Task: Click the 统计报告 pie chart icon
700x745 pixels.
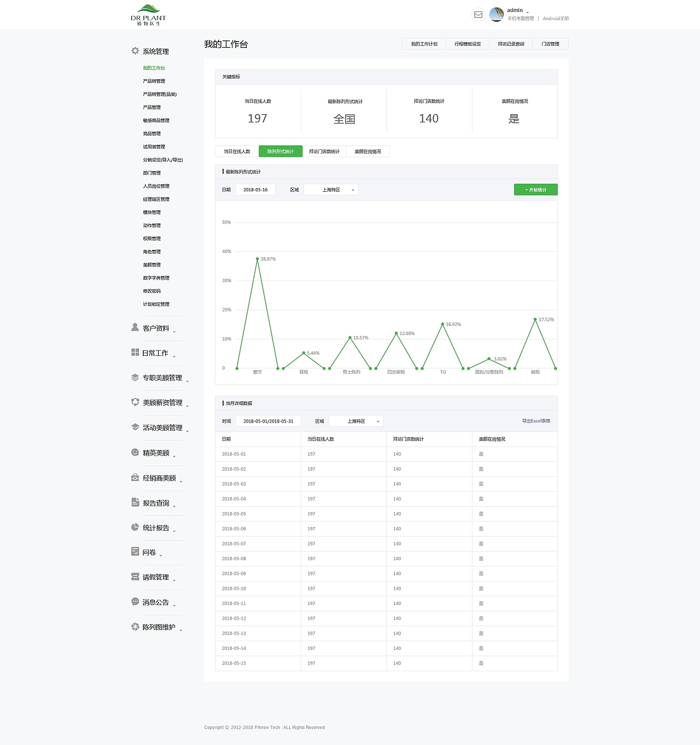Action: 135,527
